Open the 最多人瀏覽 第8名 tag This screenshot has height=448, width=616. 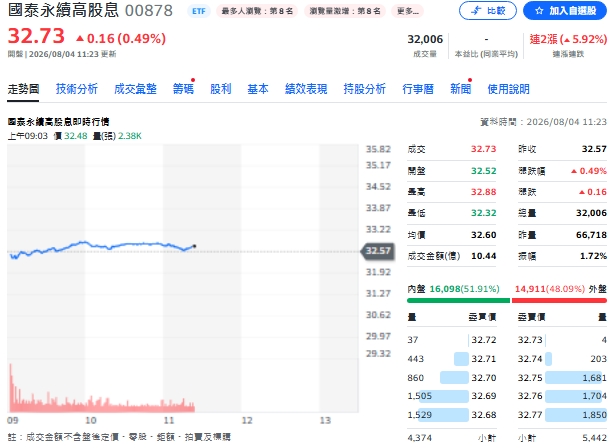257,11
